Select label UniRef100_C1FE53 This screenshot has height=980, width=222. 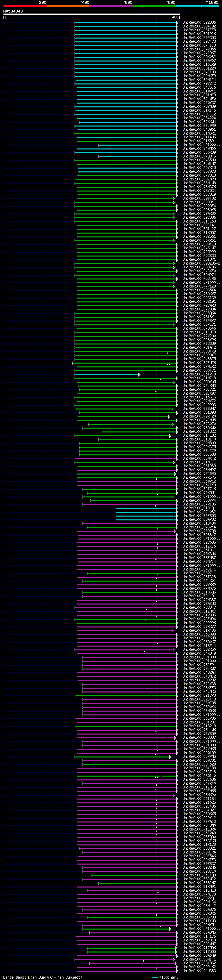(199, 221)
